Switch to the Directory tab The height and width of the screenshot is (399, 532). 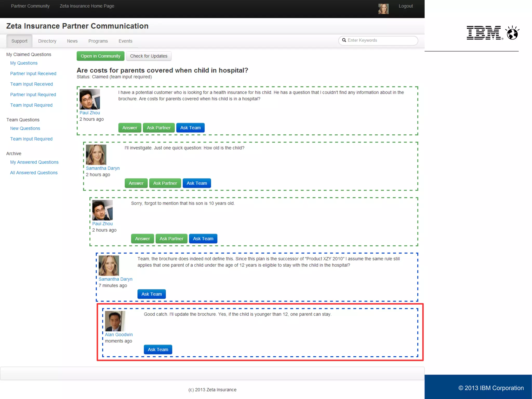(47, 41)
